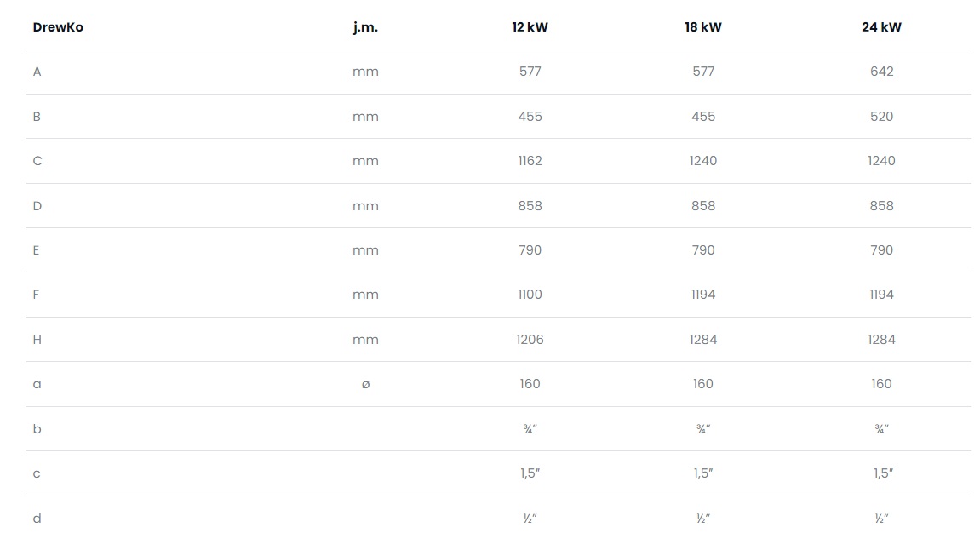Viewport: 980px width, 539px height.
Task: Select the 24 kW column header
Action: click(881, 27)
